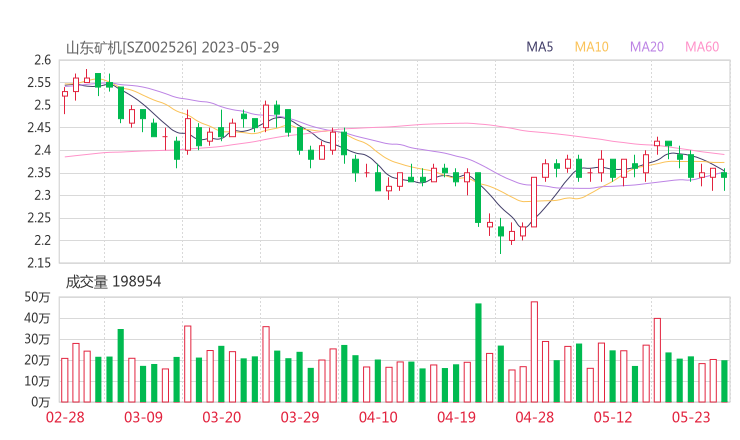Click the 30万 volume axis label
This screenshot has width=740, height=440.
37,339
